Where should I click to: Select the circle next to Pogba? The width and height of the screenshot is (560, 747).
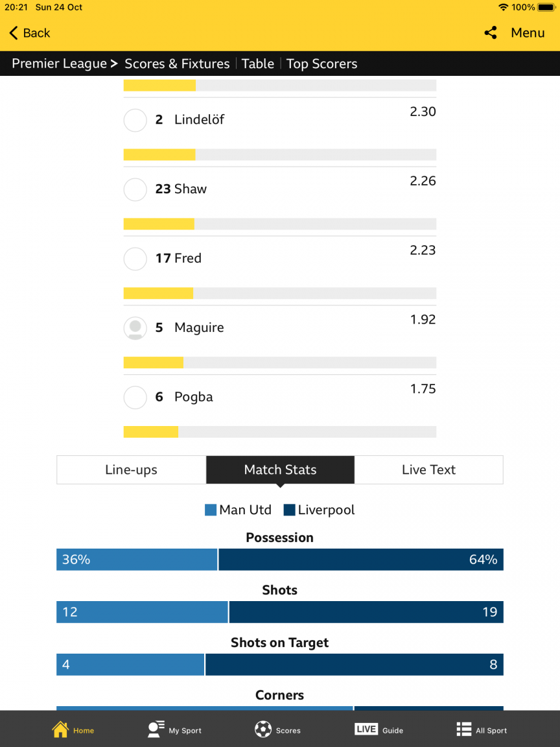tap(135, 397)
